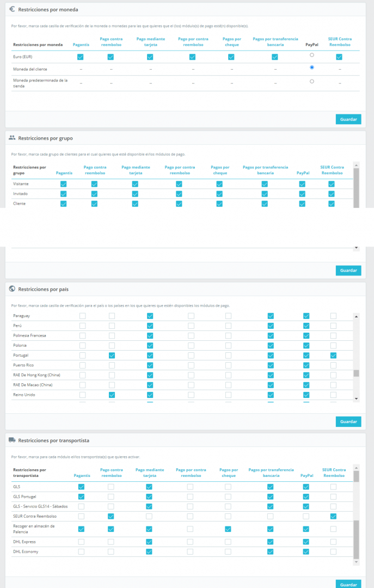Image resolution: width=374 pixels, height=588 pixels.
Task: Open SEUR Contra Reembolso header in the carrier table
Action: pos(334,473)
